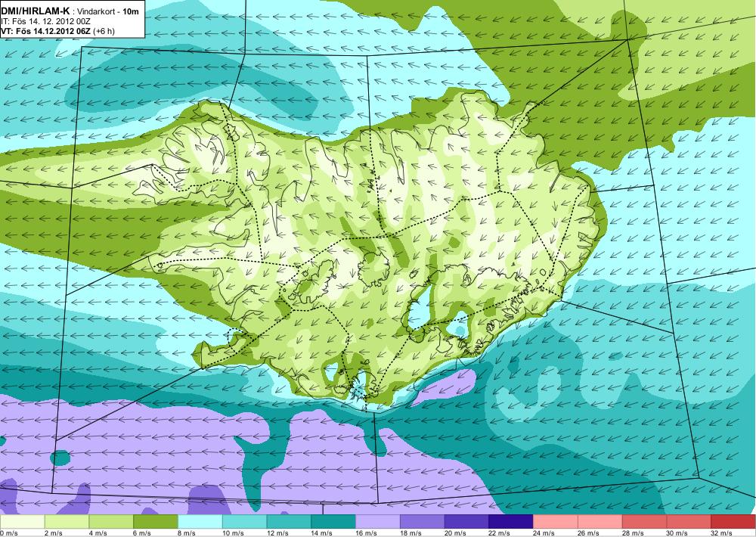Image resolution: width=756 pixels, height=537 pixels.
Task: Choose the dark indigo 22–24 m/s legend swatch
Action: click(x=510, y=522)
